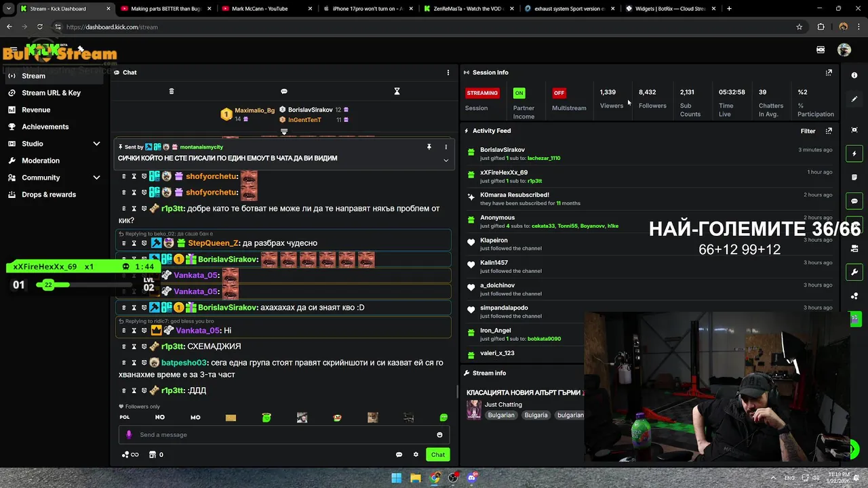This screenshot has height=488, width=868.
Task: Toggle the Partner Income ON switch
Action: [519, 93]
